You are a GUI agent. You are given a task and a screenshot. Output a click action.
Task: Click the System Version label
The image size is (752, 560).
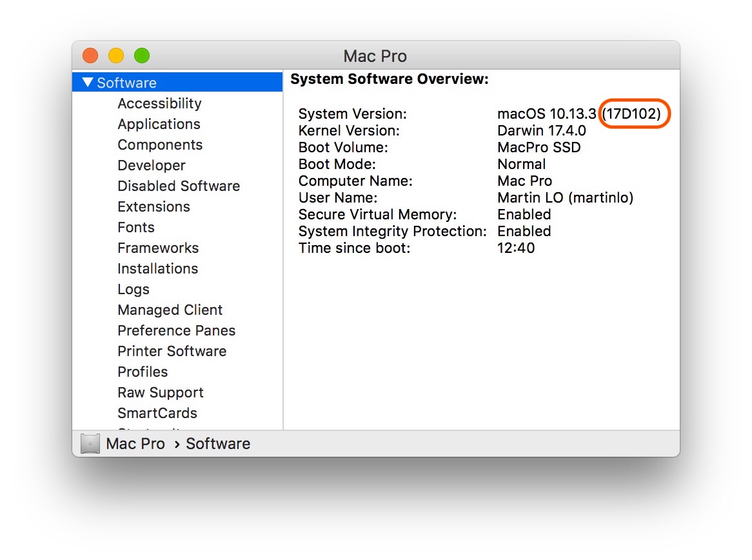point(353,114)
